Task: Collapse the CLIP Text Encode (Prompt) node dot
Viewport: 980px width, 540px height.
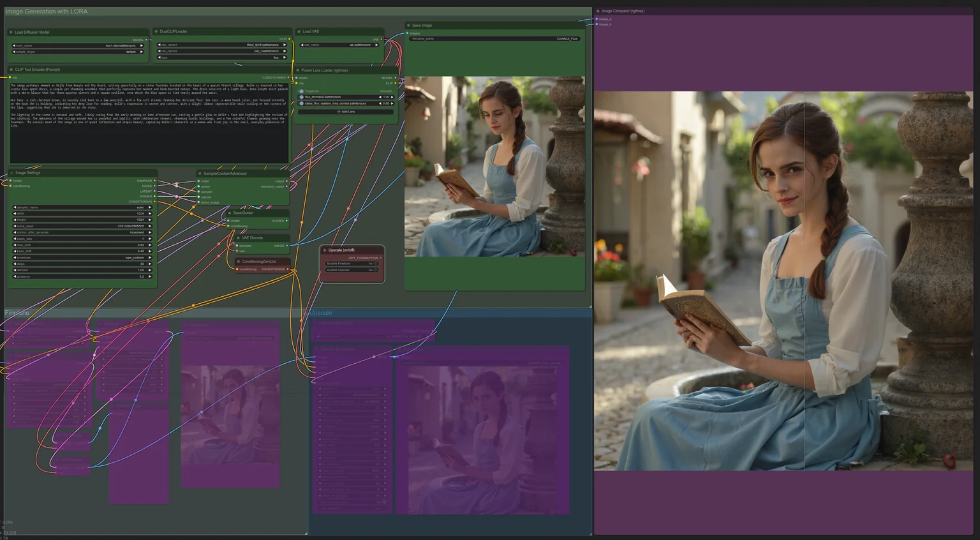Action: [11, 70]
